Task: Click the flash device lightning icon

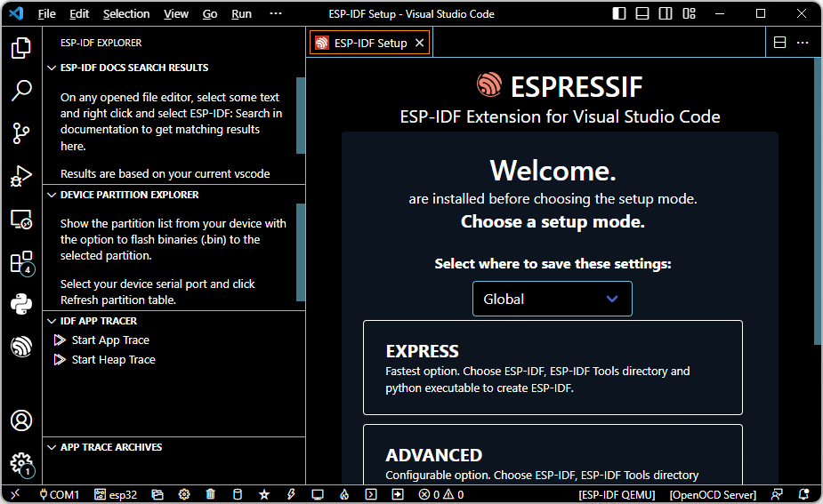Action: coord(291,494)
